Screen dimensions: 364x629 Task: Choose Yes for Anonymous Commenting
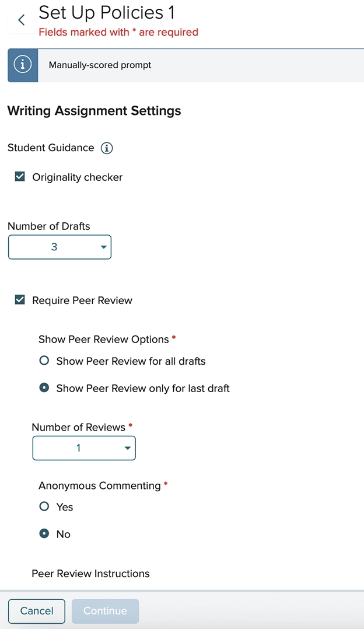(44, 507)
